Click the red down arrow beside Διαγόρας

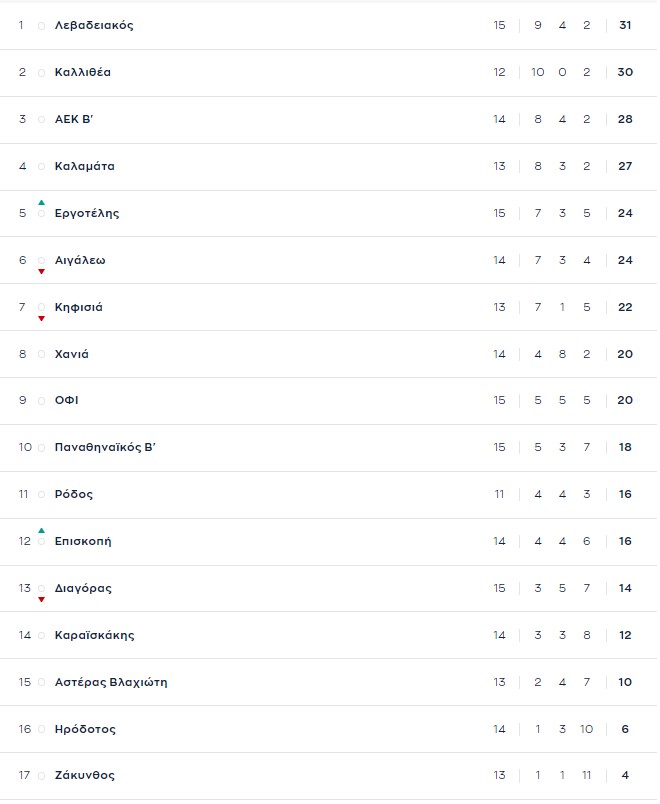pos(42,599)
